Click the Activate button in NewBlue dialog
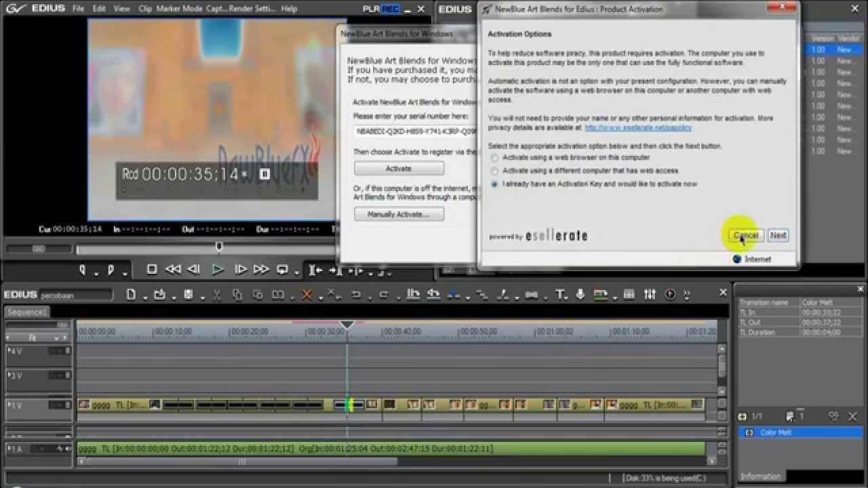The width and height of the screenshot is (868, 488). 399,168
